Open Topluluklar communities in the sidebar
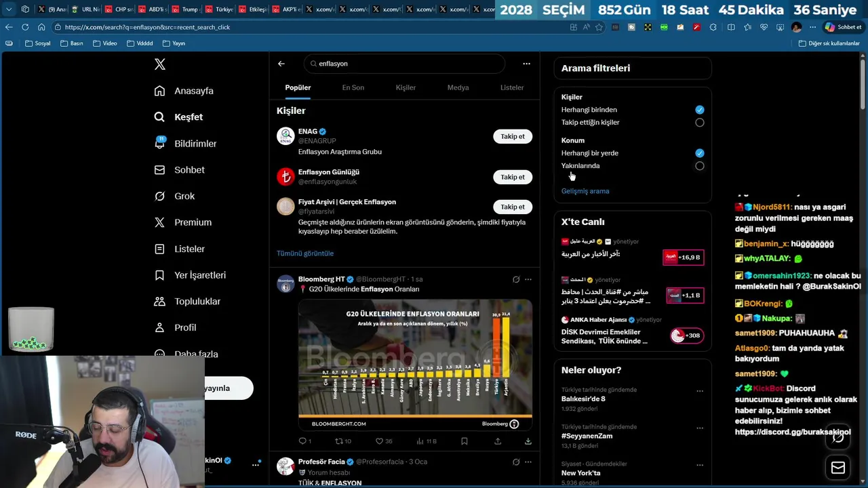 click(x=187, y=302)
